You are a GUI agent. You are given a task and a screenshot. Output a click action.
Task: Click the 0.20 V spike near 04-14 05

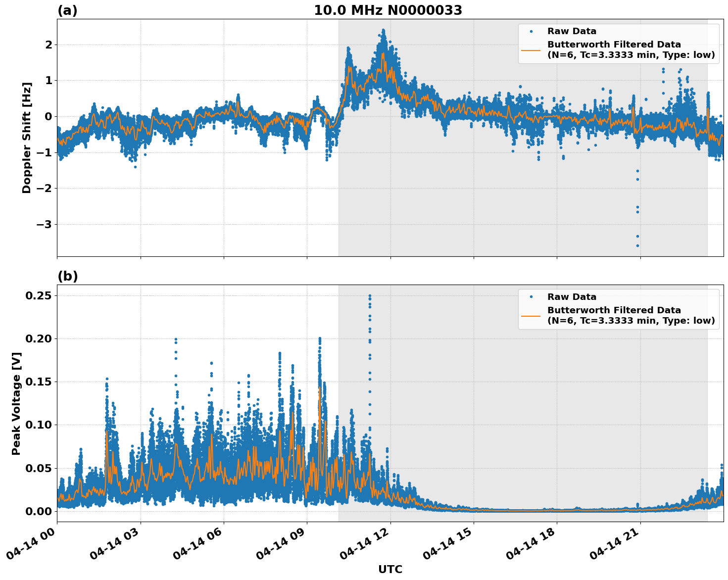175,338
